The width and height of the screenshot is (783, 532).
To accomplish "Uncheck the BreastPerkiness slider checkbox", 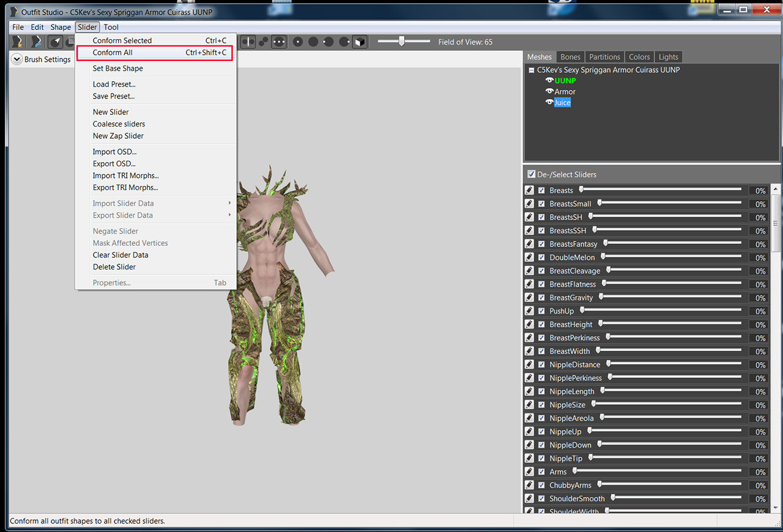I will click(x=541, y=338).
